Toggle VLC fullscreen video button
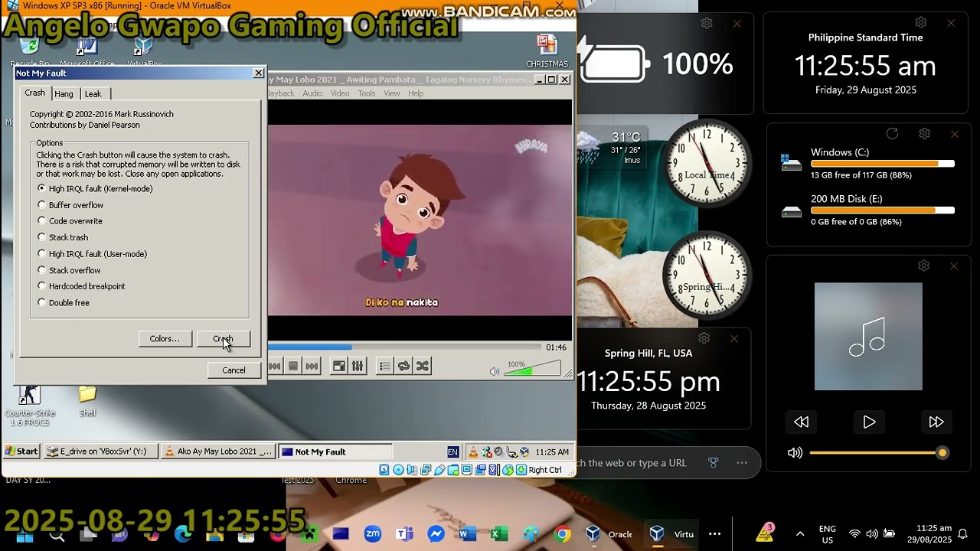980x551 pixels. [x=338, y=367]
